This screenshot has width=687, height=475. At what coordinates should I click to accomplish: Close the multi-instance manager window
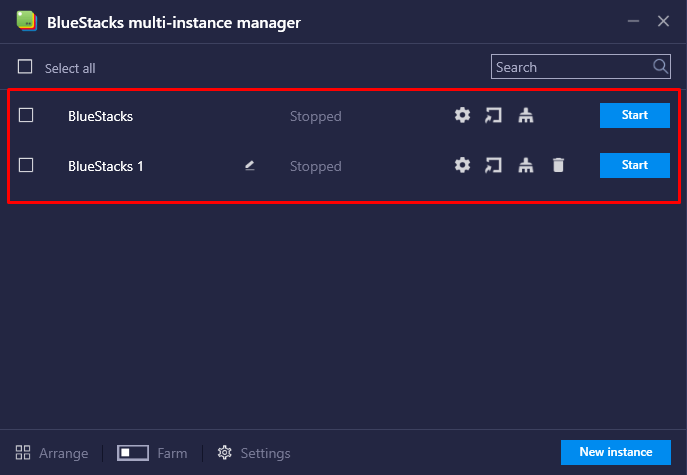(x=663, y=21)
